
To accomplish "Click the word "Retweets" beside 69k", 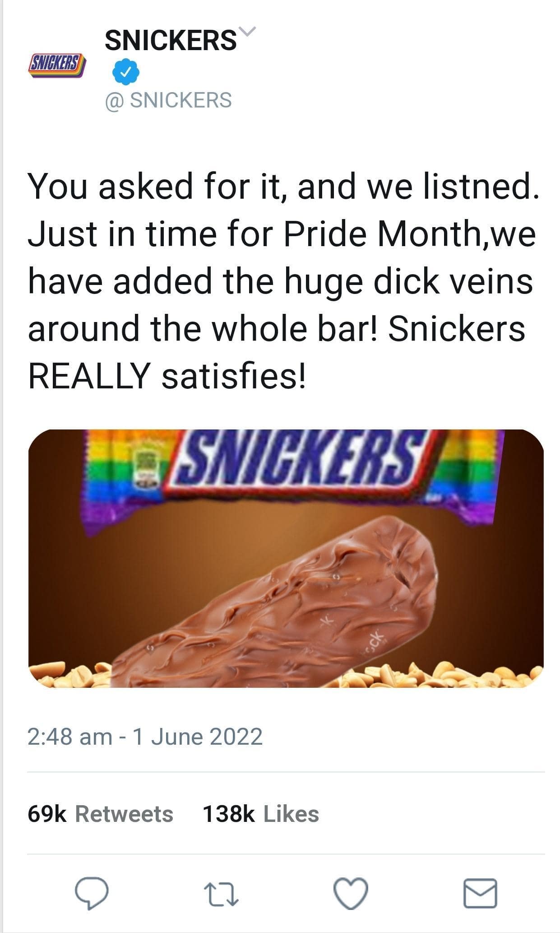I will pyautogui.click(x=124, y=813).
